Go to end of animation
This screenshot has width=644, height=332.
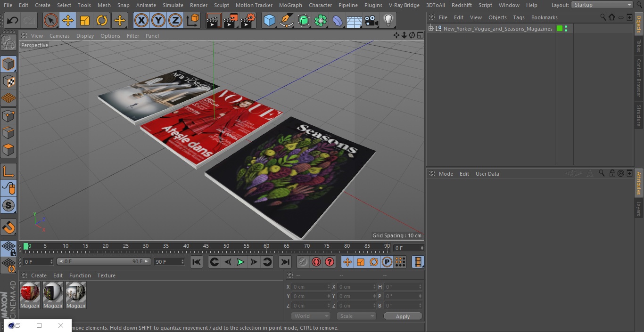pyautogui.click(x=285, y=262)
